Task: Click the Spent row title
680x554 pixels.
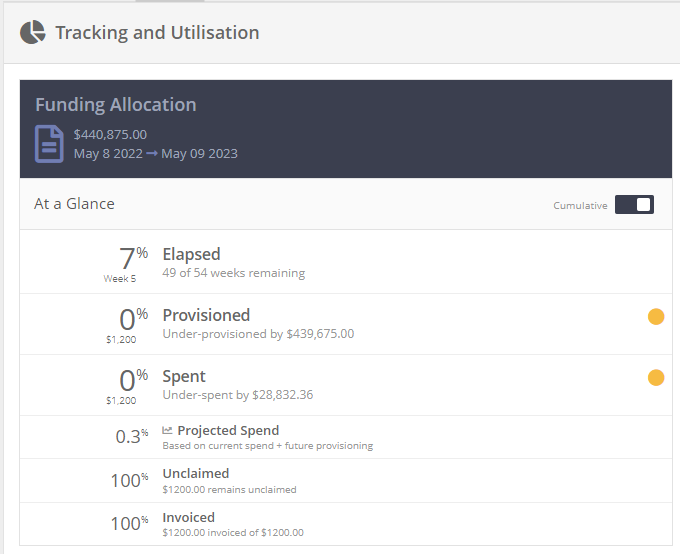Action: [184, 377]
